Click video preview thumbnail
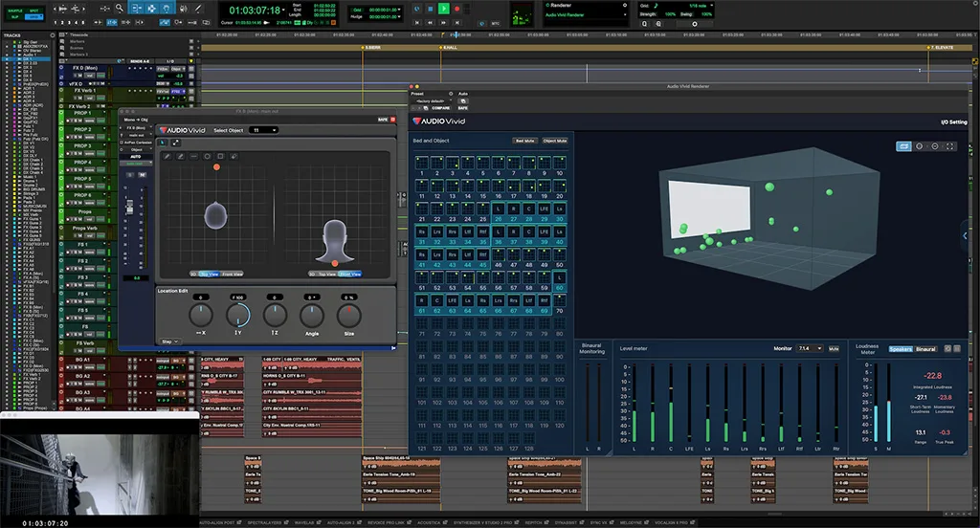Screen dimensions: 980x528 (x=100, y=473)
